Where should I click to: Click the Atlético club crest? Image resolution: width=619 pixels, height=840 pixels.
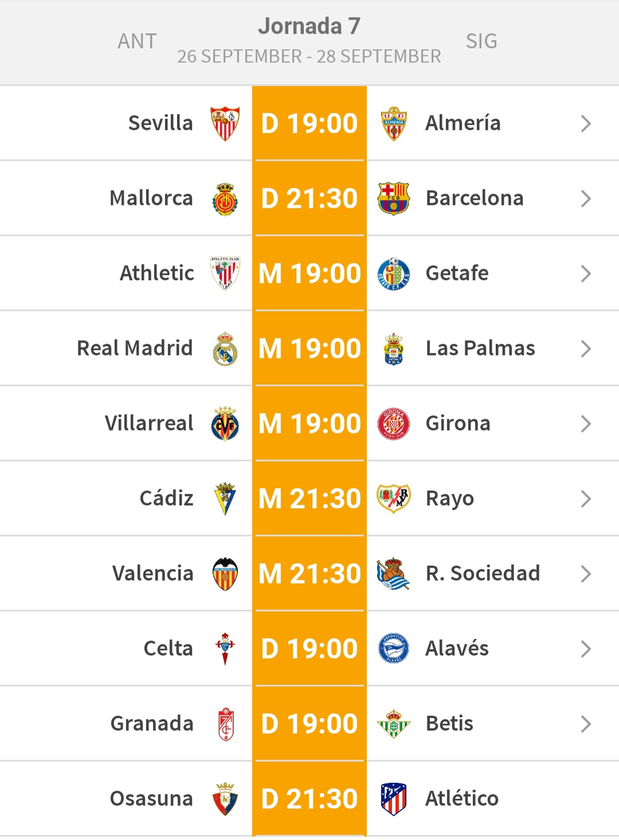pyautogui.click(x=394, y=799)
